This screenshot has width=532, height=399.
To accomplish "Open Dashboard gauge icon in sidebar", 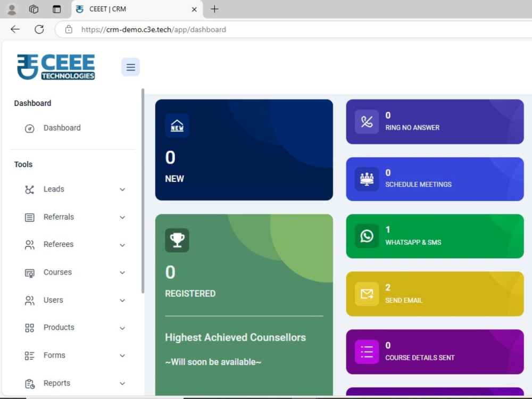I will pyautogui.click(x=29, y=129).
